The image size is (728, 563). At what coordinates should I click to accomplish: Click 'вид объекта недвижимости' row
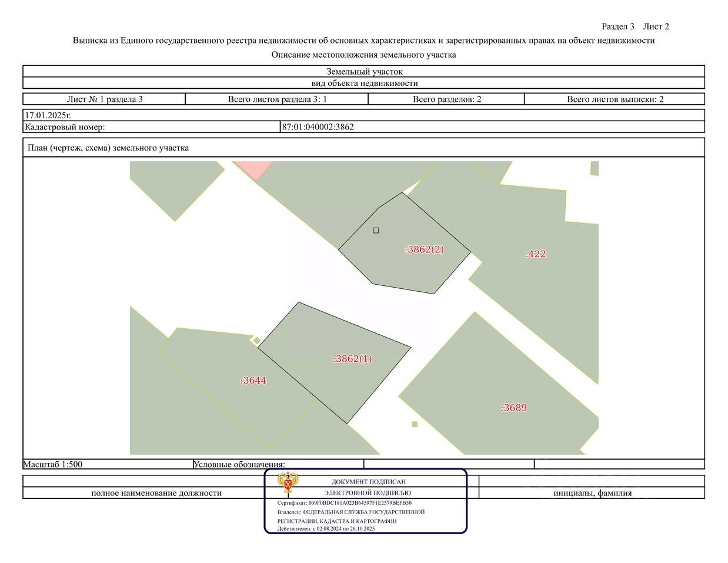(x=364, y=84)
